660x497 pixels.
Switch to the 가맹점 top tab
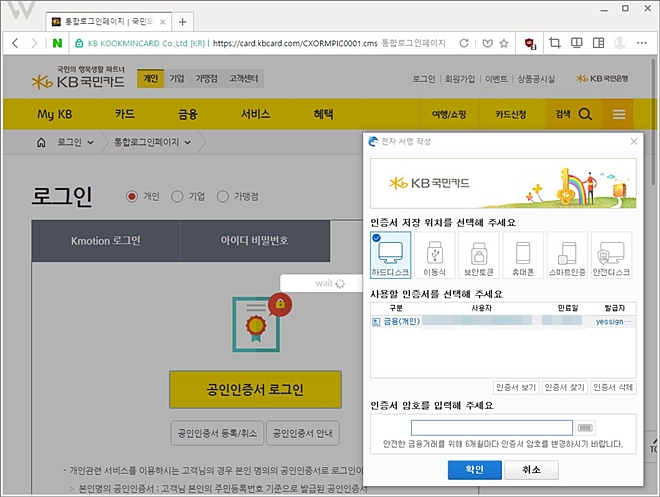(x=206, y=78)
